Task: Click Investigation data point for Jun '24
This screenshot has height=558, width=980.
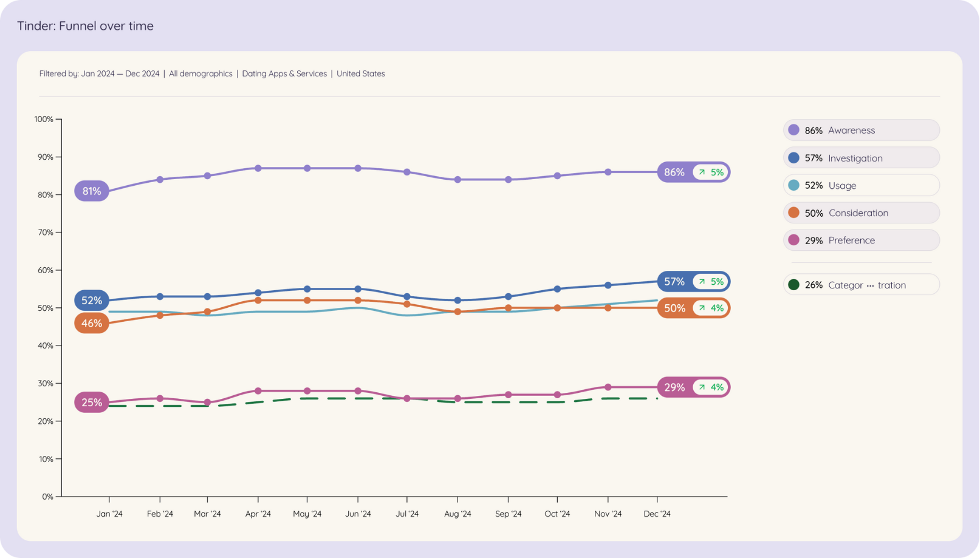Action: tap(358, 289)
